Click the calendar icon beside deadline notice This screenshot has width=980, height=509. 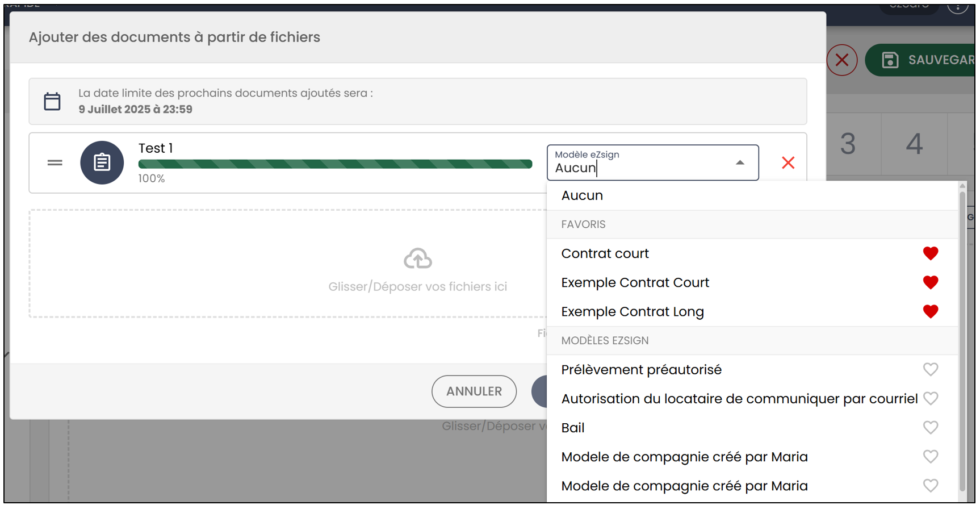(52, 102)
